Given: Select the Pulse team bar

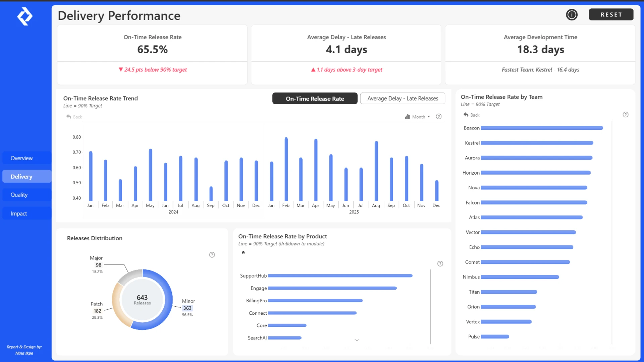Looking at the screenshot, I should pos(495,337).
